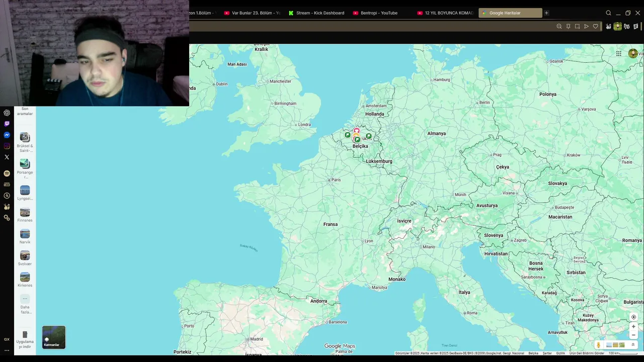644x362 pixels.
Task: Click the Amsterdam city label
Action: coord(376,106)
